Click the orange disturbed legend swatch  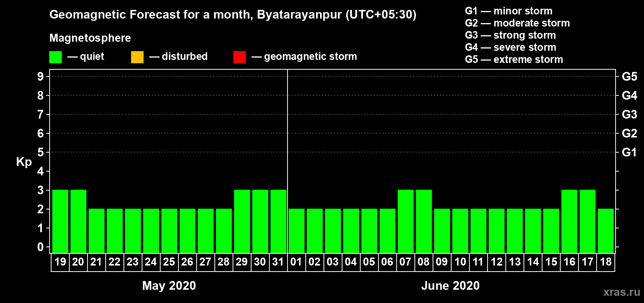coord(137,57)
